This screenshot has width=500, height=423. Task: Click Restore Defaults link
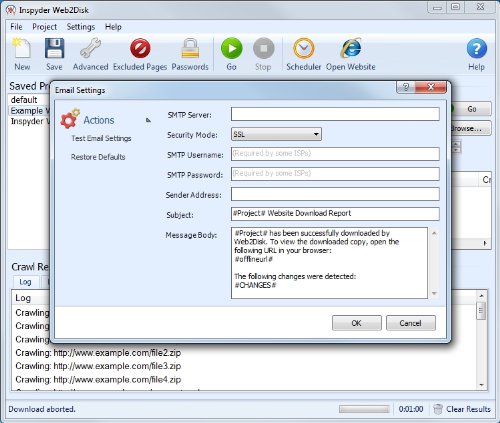point(98,157)
